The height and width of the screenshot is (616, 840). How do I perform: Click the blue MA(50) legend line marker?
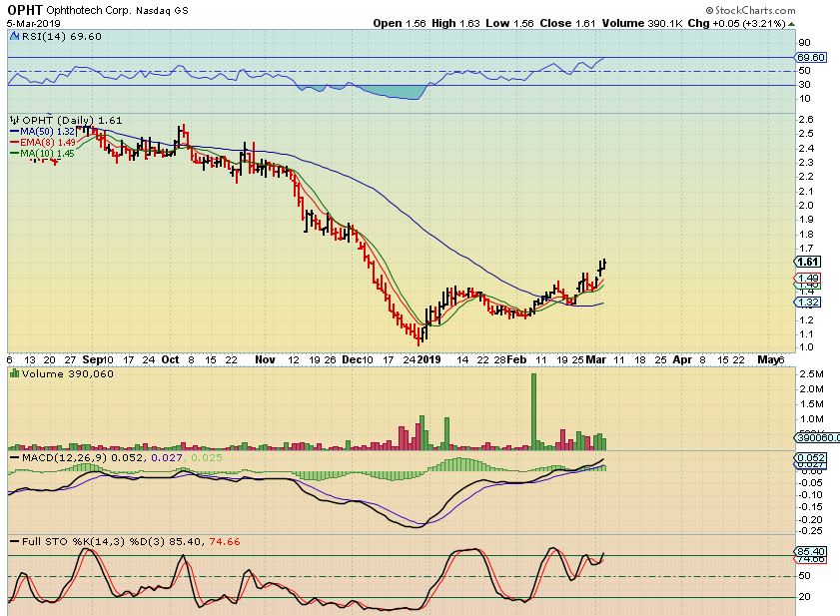click(14, 131)
